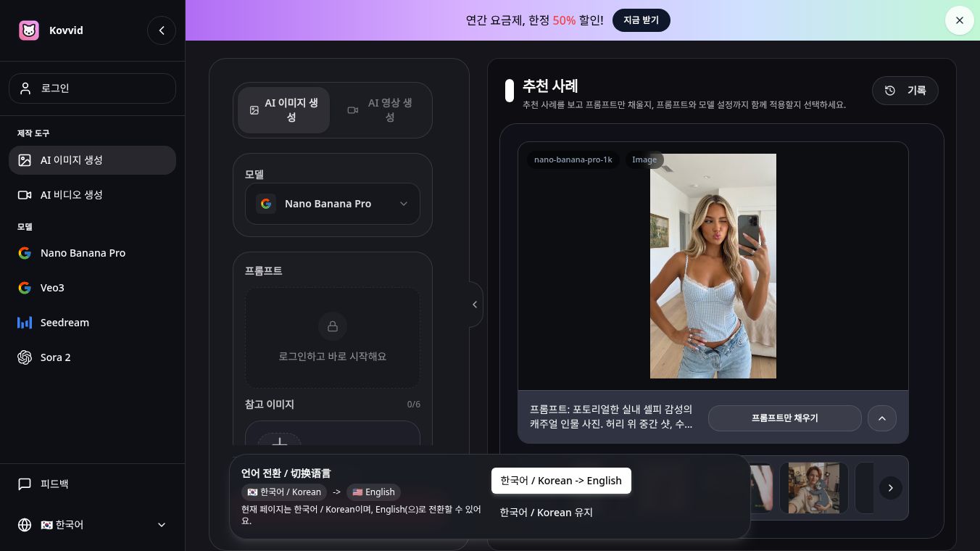Image resolution: width=980 pixels, height=551 pixels.
Task: Collapse the sidebar with the left chevron
Action: (x=162, y=30)
